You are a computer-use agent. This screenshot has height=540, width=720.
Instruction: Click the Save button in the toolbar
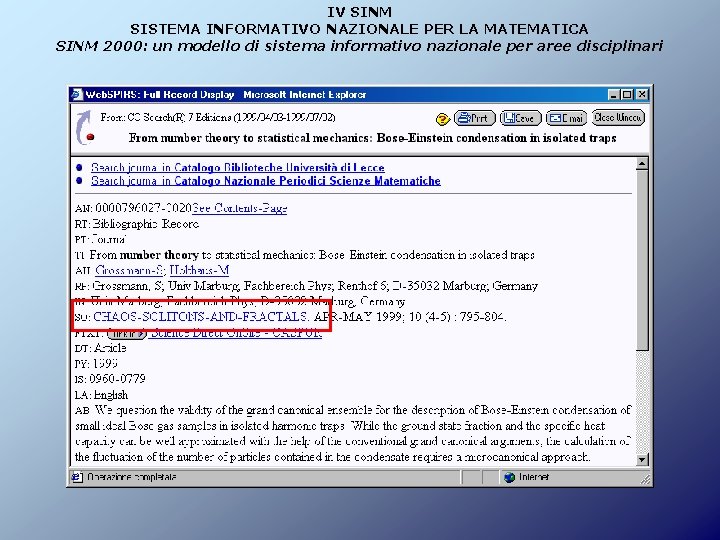(x=521, y=118)
